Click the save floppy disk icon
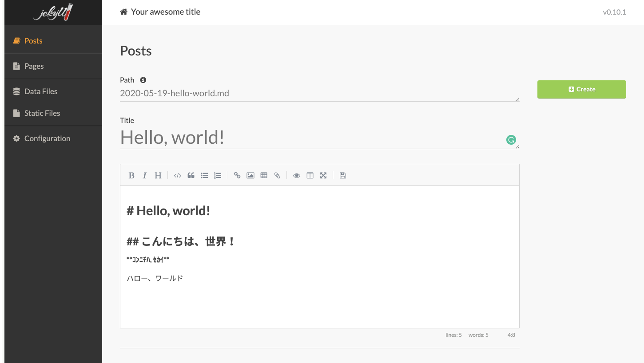Image resolution: width=644 pixels, height=363 pixels. (343, 175)
